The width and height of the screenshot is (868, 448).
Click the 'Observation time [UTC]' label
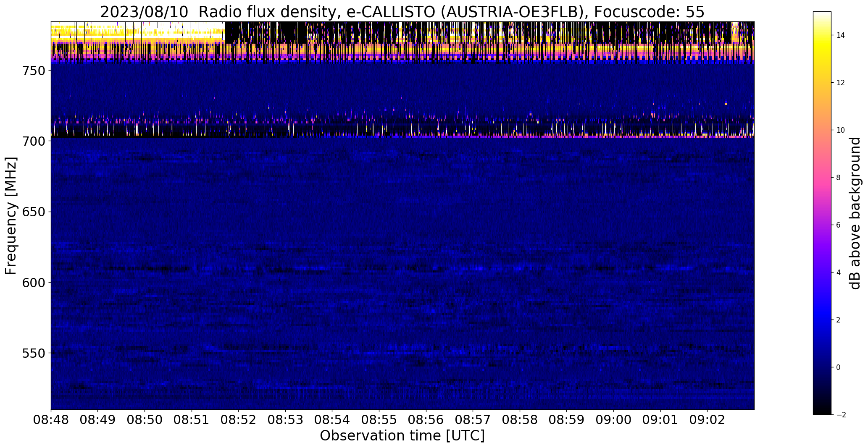402,436
